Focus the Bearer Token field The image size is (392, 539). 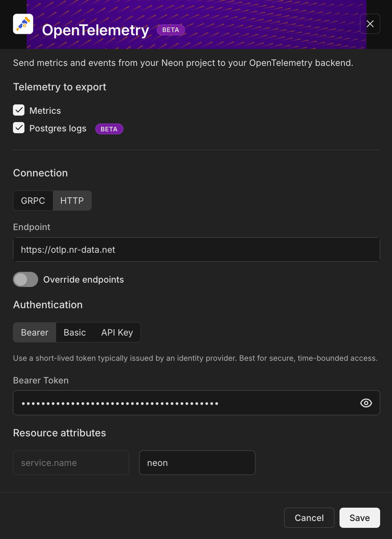pyautogui.click(x=180, y=403)
